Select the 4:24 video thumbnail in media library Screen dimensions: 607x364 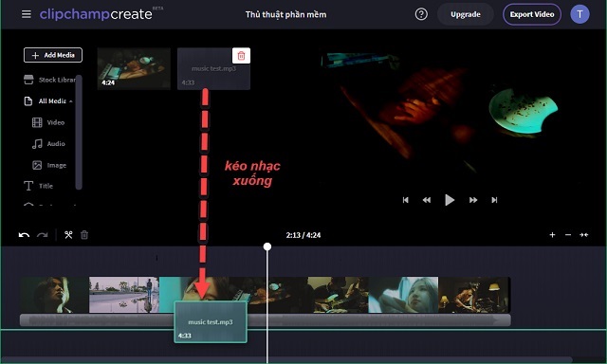[134, 68]
